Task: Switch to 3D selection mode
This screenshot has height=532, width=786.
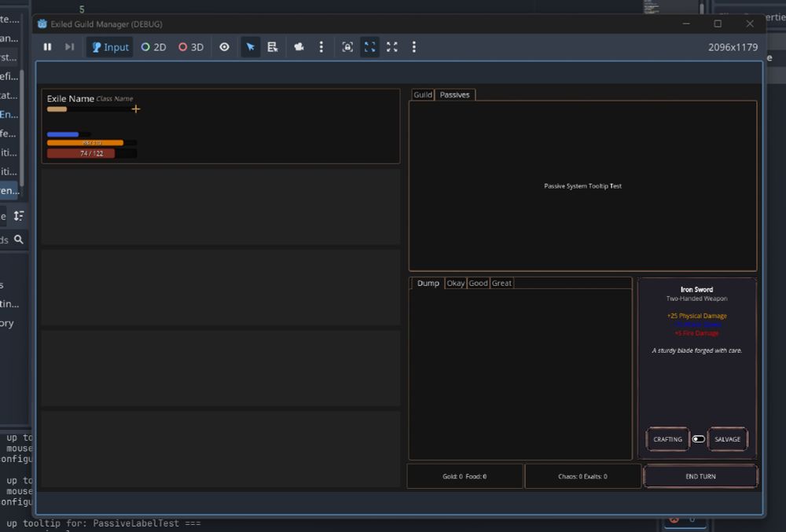Action: 191,47
